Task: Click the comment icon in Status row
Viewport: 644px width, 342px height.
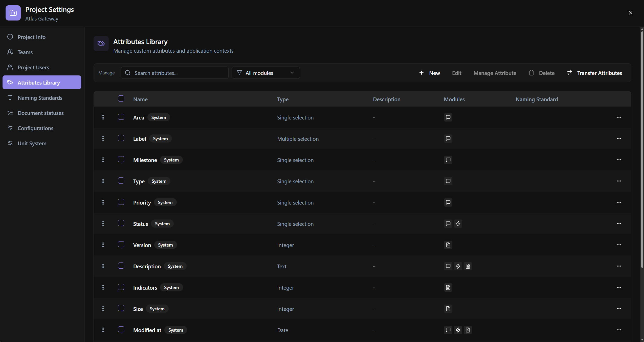Action: [x=448, y=224]
